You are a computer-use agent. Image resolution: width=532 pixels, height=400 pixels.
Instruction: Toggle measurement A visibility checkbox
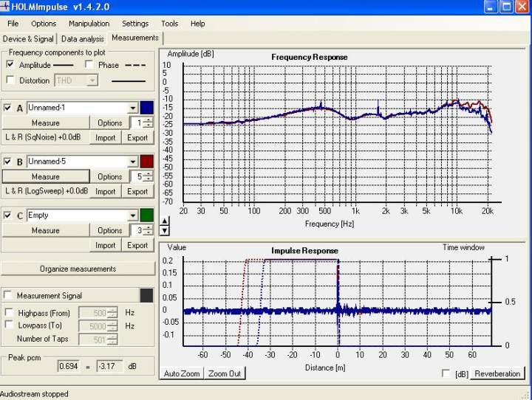pyautogui.click(x=7, y=108)
